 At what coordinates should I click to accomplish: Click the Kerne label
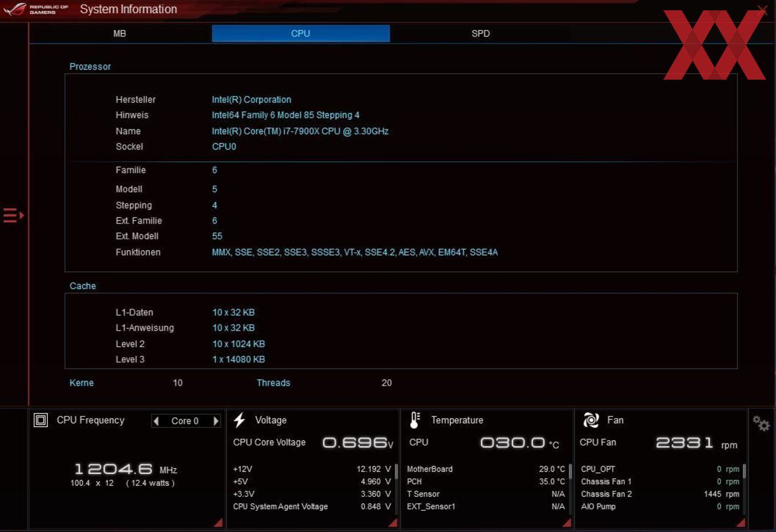pos(82,383)
